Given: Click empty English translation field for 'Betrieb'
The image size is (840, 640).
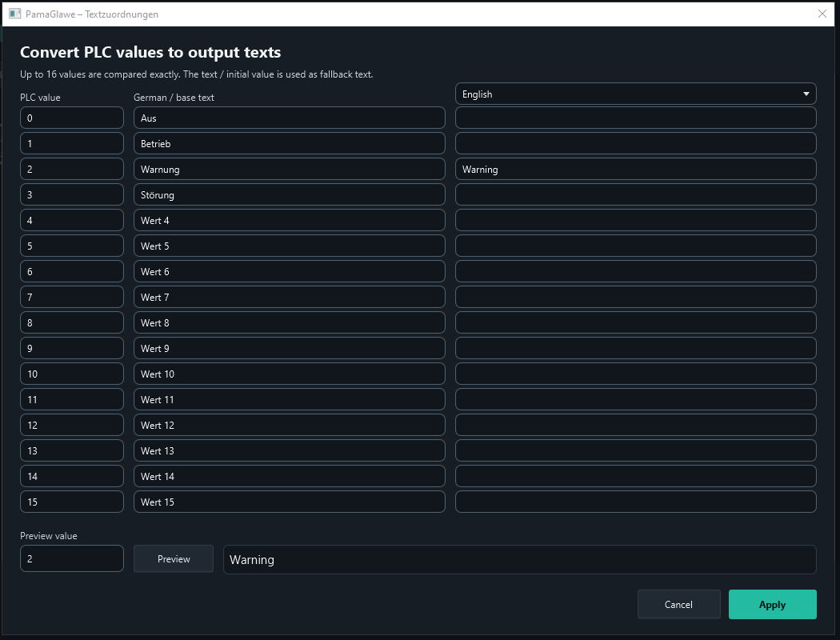Looking at the screenshot, I should (x=635, y=143).
